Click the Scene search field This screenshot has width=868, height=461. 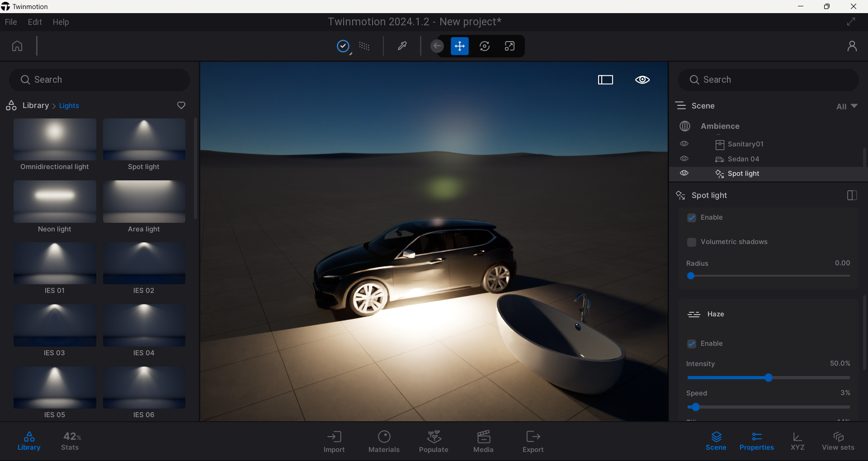click(768, 80)
